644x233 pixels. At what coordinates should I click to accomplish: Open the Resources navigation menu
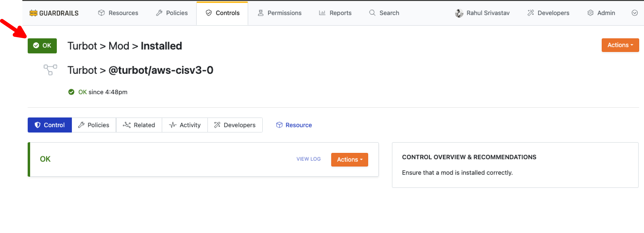[118, 13]
